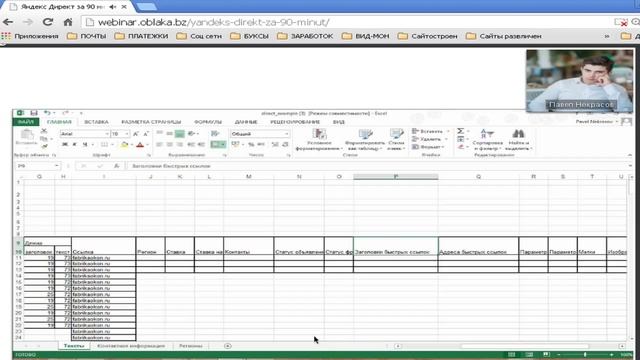
Task: Redo action in Excel quick access toolbar
Action: (65, 113)
